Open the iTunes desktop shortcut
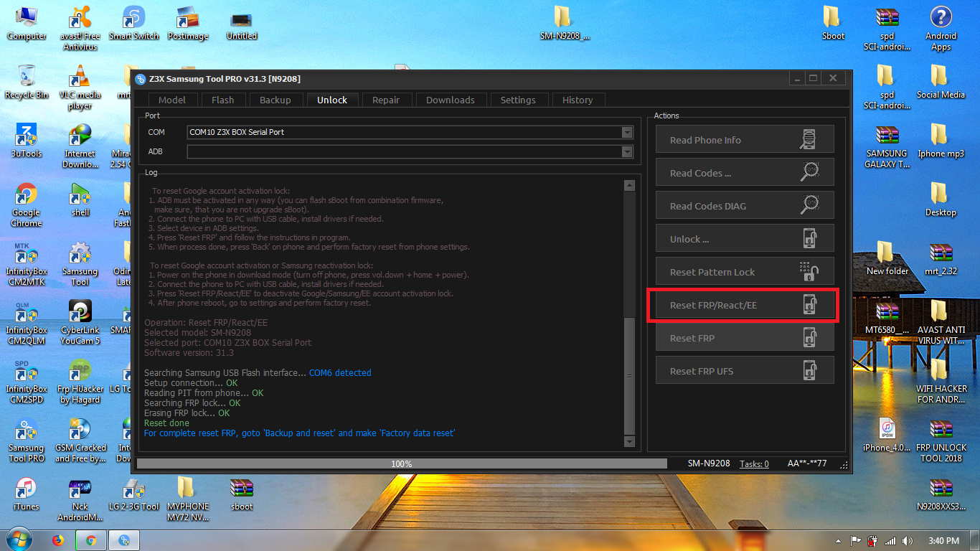This screenshot has width=980, height=551. click(27, 494)
